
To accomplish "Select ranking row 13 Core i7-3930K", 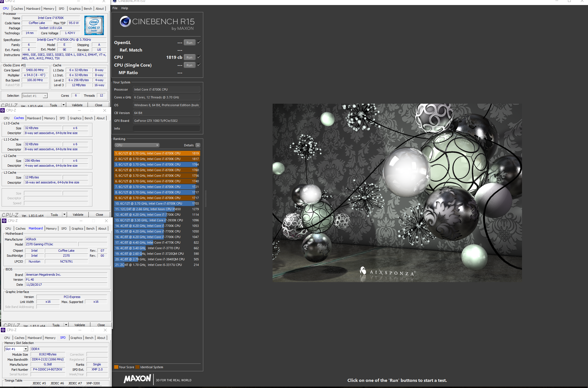I will [157, 220].
